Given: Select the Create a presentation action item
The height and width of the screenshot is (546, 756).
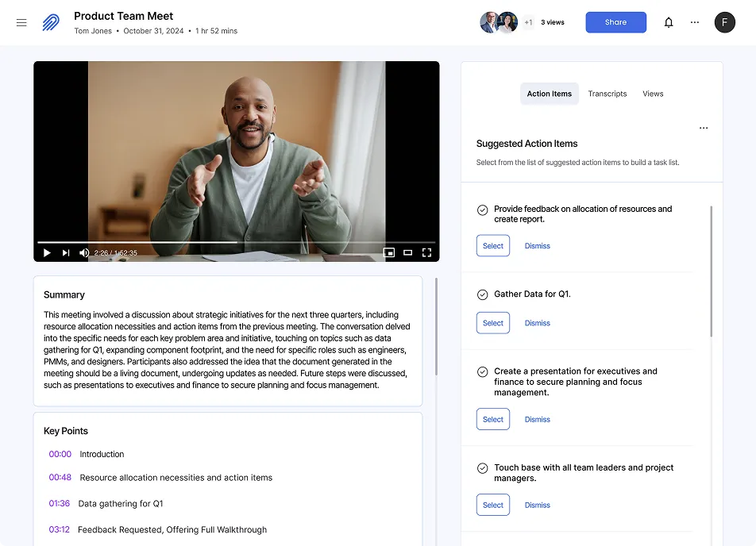Looking at the screenshot, I should pyautogui.click(x=492, y=419).
